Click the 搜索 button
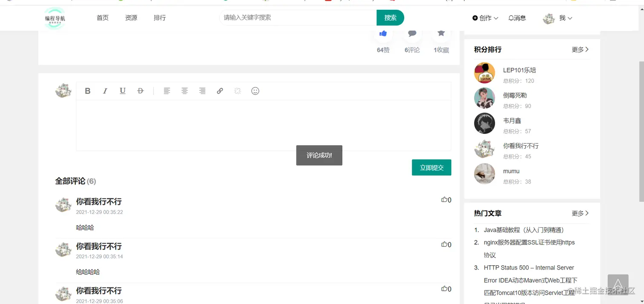The width and height of the screenshot is (644, 304). (x=390, y=17)
